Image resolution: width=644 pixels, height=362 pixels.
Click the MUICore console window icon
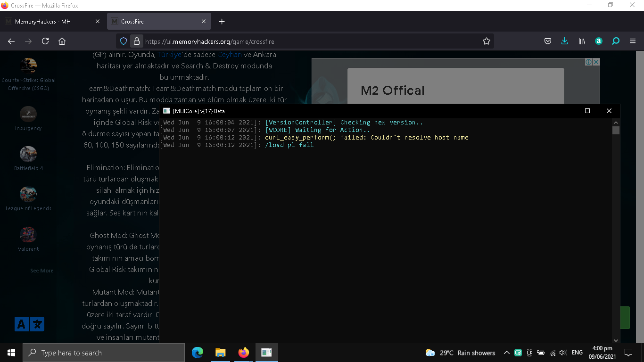pyautogui.click(x=166, y=111)
